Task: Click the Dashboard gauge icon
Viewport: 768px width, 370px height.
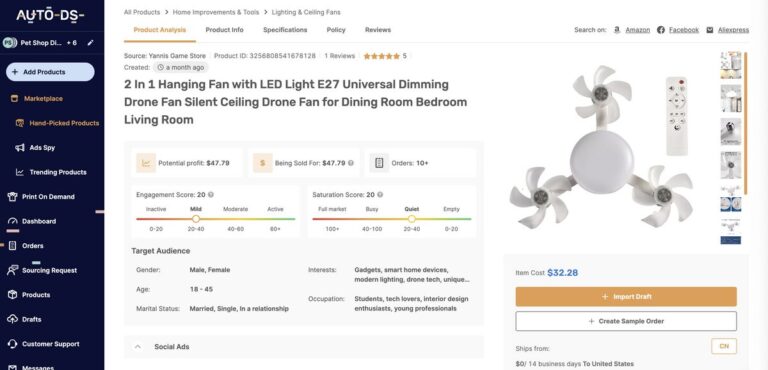Action: (x=13, y=221)
